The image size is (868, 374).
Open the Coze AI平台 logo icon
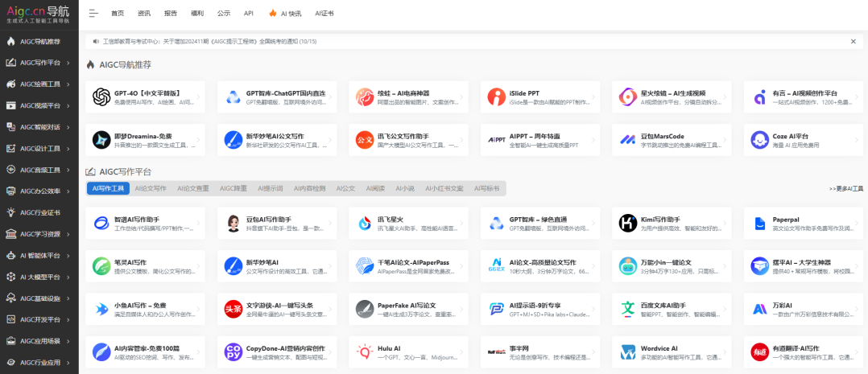pos(760,140)
